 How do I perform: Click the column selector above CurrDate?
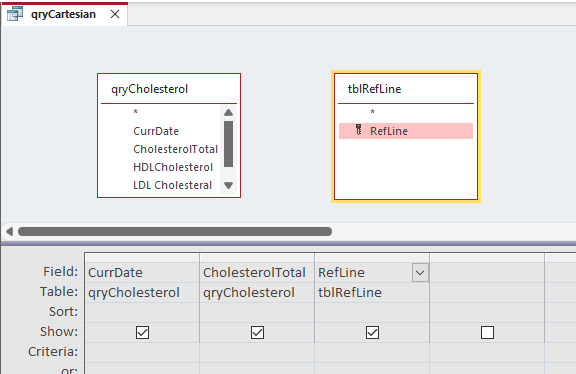pyautogui.click(x=142, y=258)
